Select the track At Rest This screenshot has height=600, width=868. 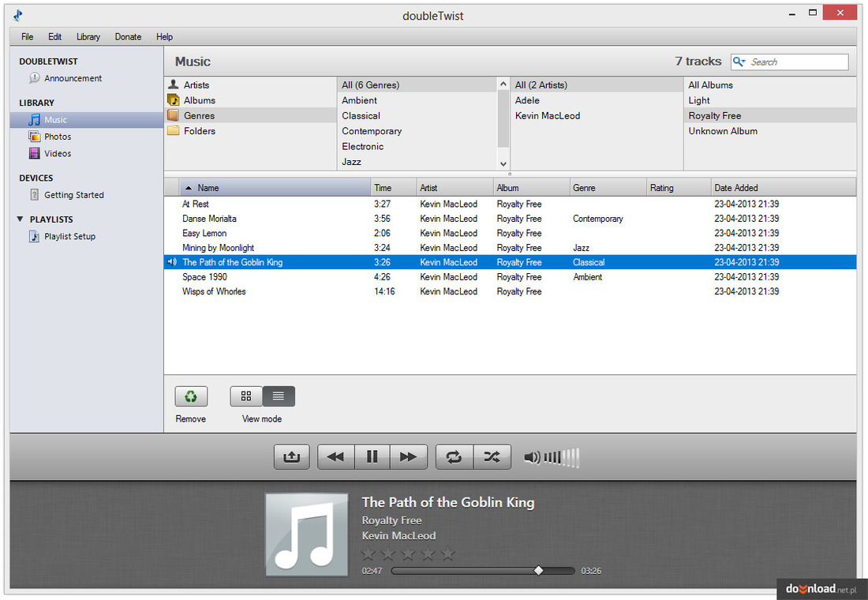[510, 204]
